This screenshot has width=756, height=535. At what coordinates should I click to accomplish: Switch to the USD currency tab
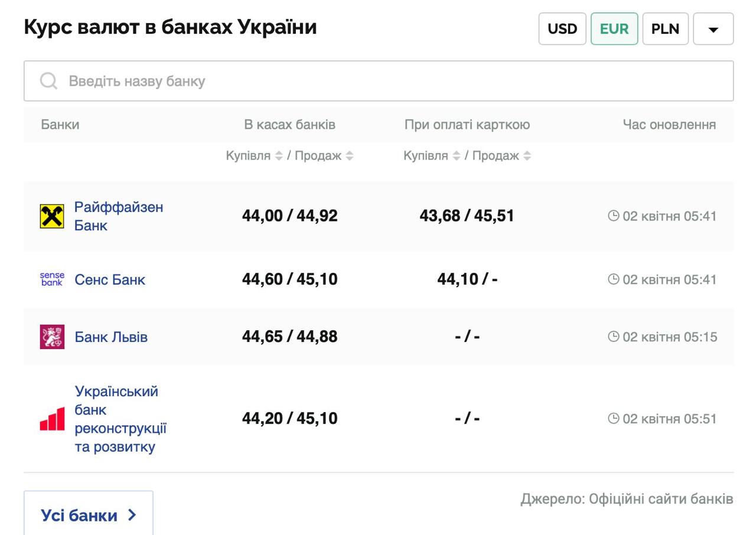562,28
